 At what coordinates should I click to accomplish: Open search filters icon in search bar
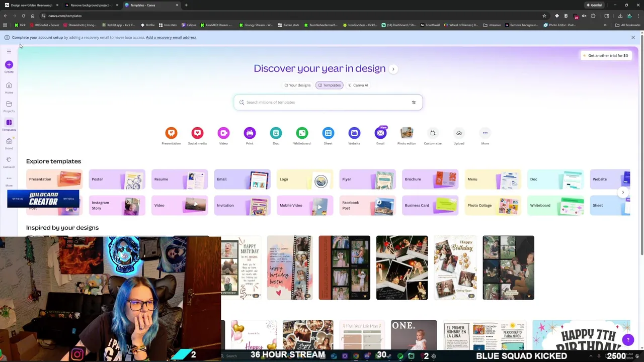coord(414,102)
